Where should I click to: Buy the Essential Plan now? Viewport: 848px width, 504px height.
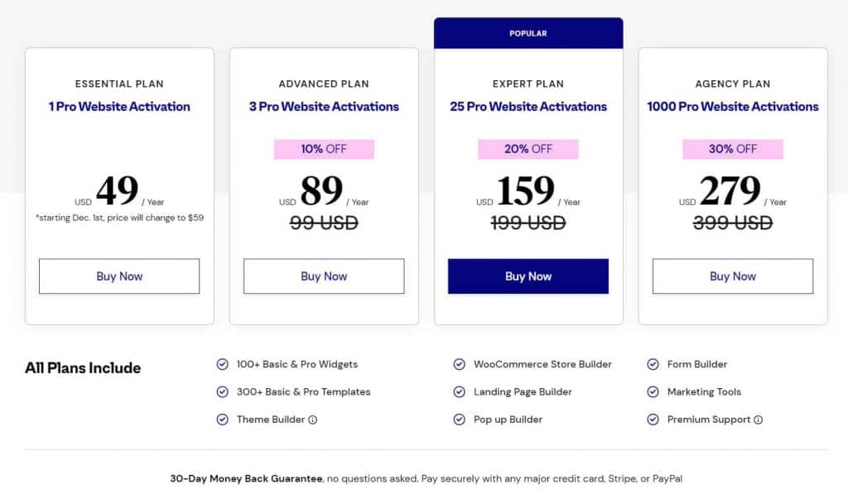119,276
